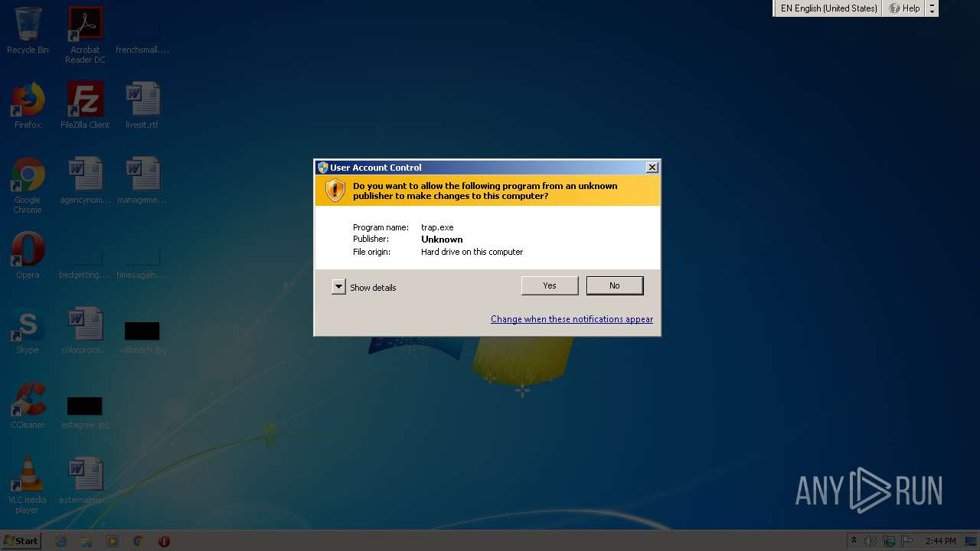Select the colorproce document icon
Screen dimensions: 980x551
point(85,331)
